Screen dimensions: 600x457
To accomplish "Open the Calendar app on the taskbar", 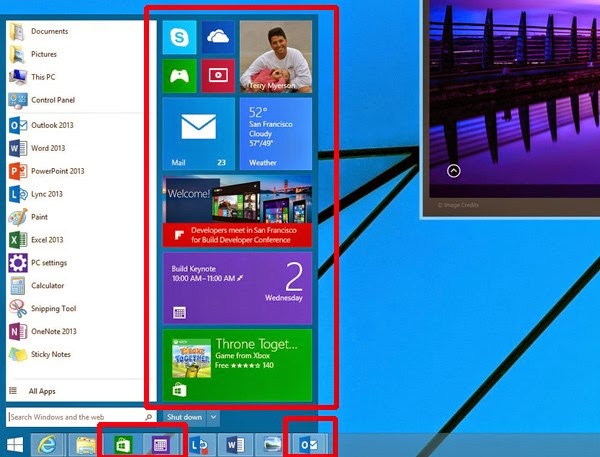I will pos(160,445).
